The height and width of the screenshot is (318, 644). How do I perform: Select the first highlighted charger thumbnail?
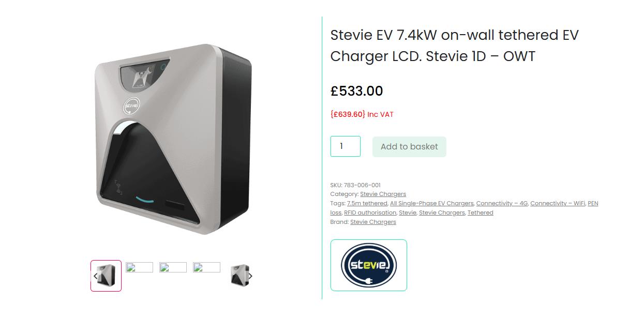[x=107, y=276]
